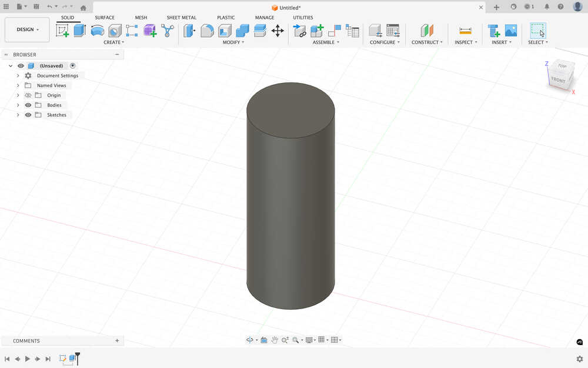The image size is (588, 368).
Task: Open the Change Parameters table icon
Action: click(393, 31)
